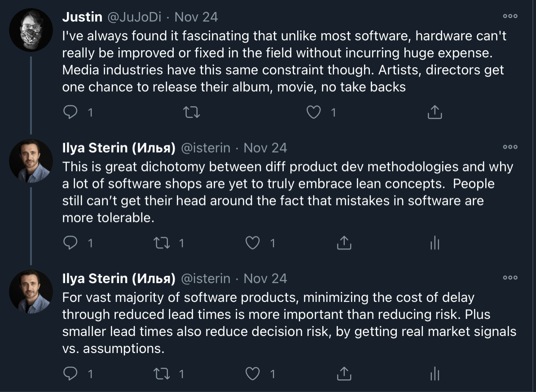Like the tweet about tolerable software mistakes
The image size is (536, 392).
tap(253, 243)
